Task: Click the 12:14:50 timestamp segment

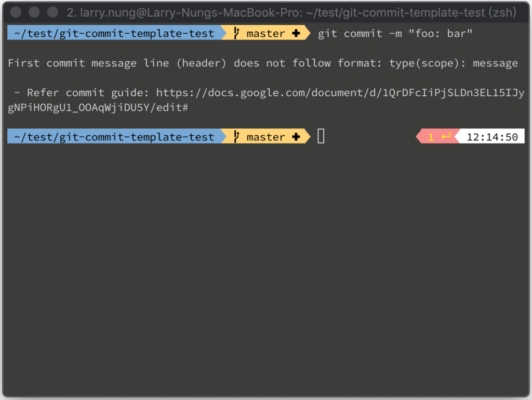Action: tap(492, 137)
